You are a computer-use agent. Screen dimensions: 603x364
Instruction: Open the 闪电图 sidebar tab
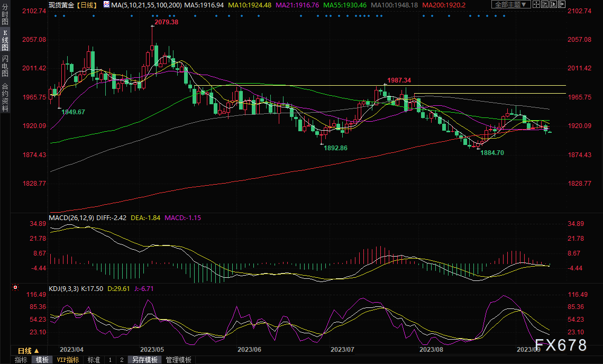pos(5,67)
